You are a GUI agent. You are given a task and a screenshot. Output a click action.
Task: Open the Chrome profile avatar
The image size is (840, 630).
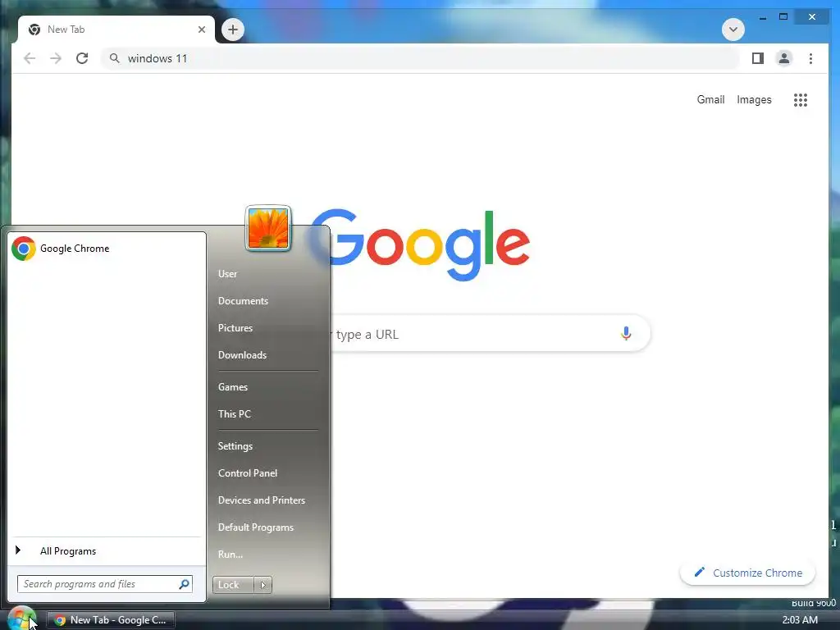(x=783, y=58)
